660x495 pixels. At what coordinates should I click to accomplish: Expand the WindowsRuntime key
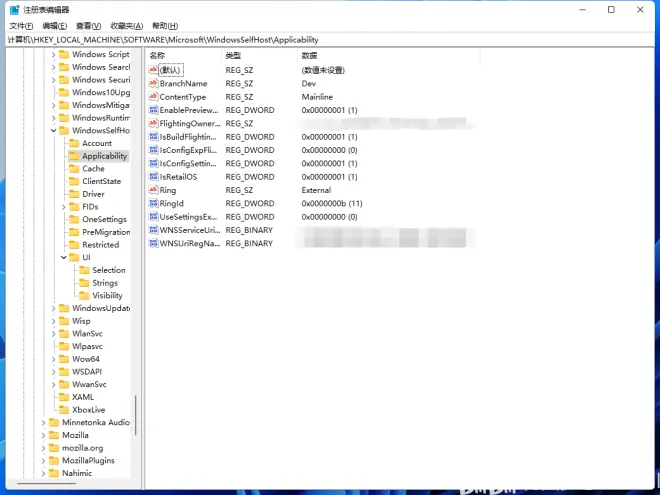click(53, 118)
